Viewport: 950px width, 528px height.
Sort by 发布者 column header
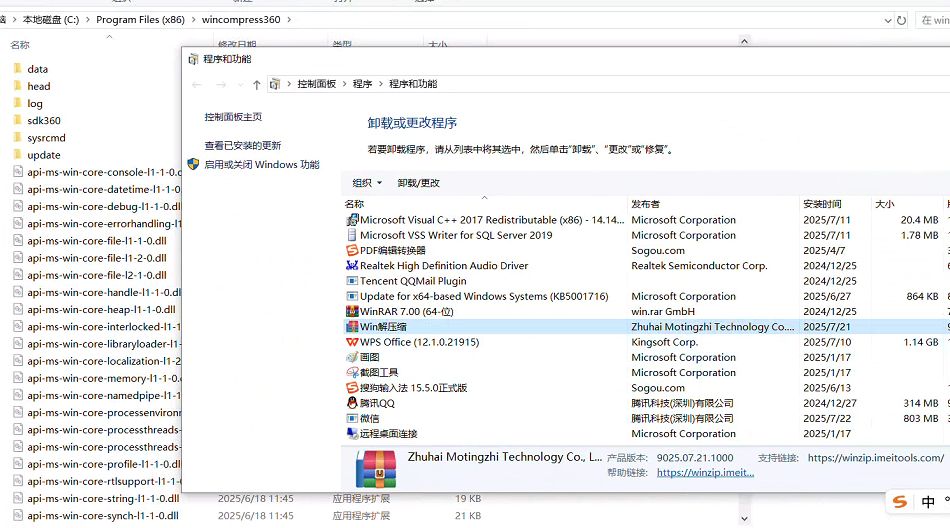pyautogui.click(x=713, y=204)
